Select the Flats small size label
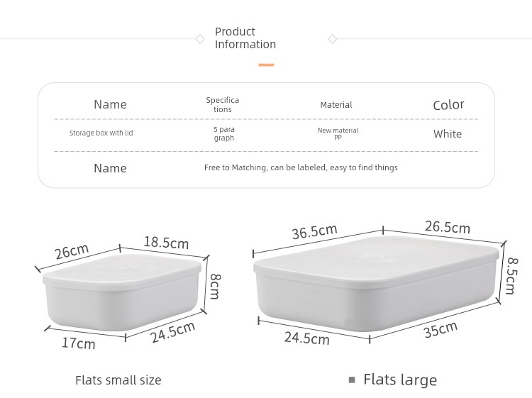The height and width of the screenshot is (398, 532). point(118,380)
